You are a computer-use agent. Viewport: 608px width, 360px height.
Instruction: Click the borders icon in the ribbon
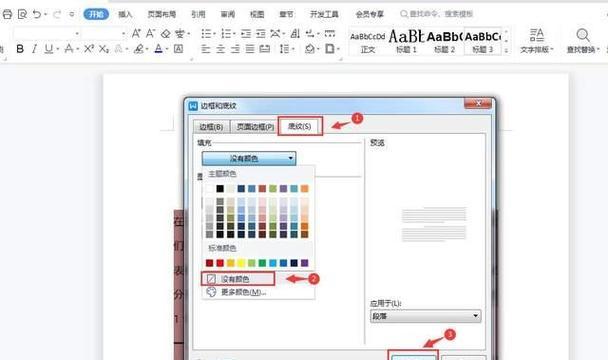[x=330, y=49]
